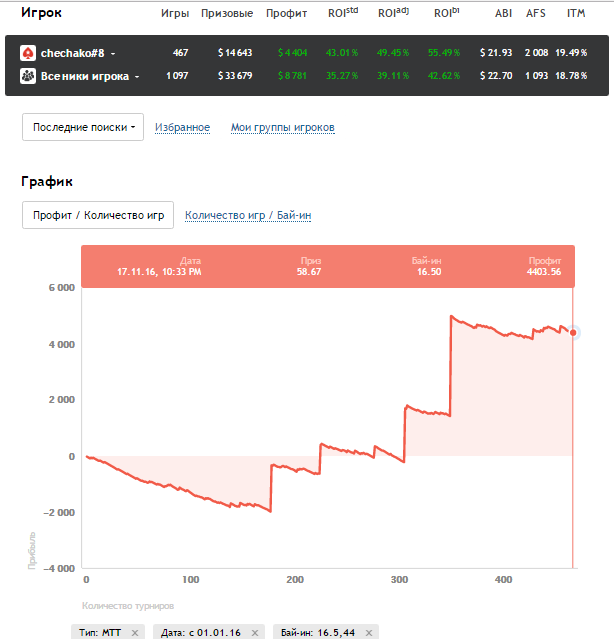
Task: Click the AFS column header
Action: pyautogui.click(x=536, y=14)
